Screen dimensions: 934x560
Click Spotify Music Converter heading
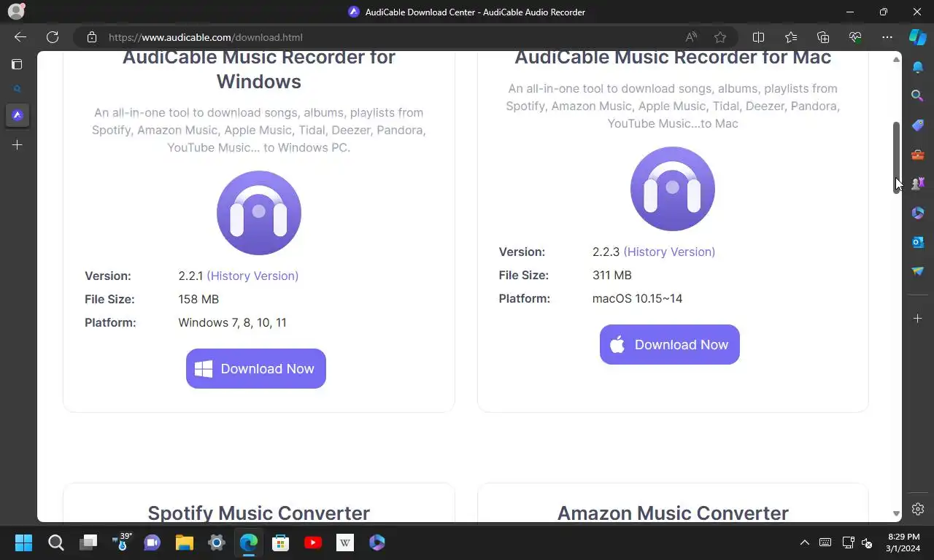(259, 513)
